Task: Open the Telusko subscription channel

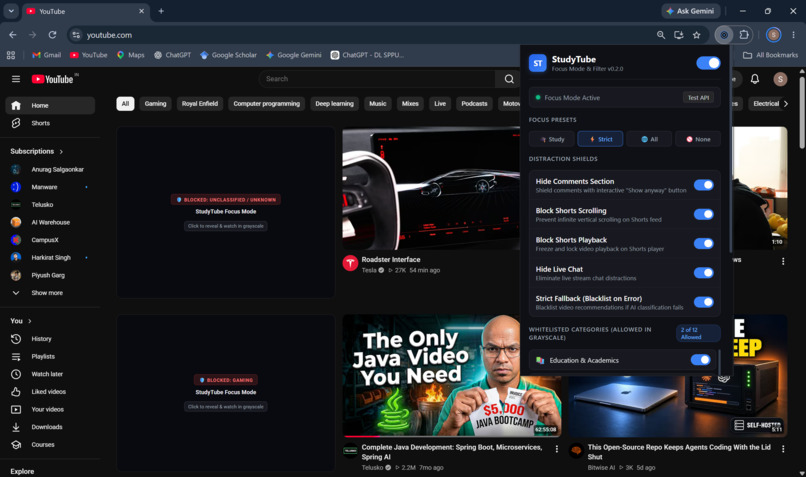Action: click(x=50, y=205)
